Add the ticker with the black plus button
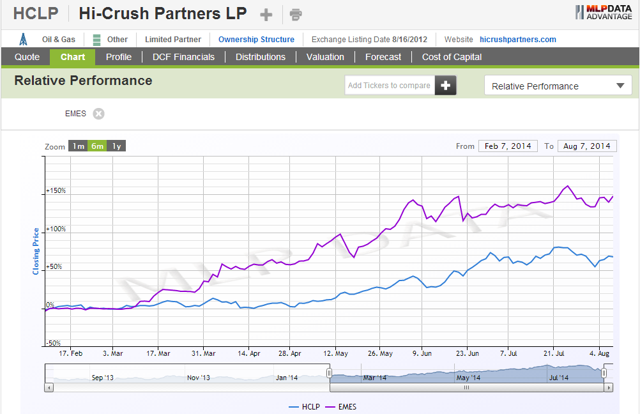The image size is (640, 414). click(445, 85)
